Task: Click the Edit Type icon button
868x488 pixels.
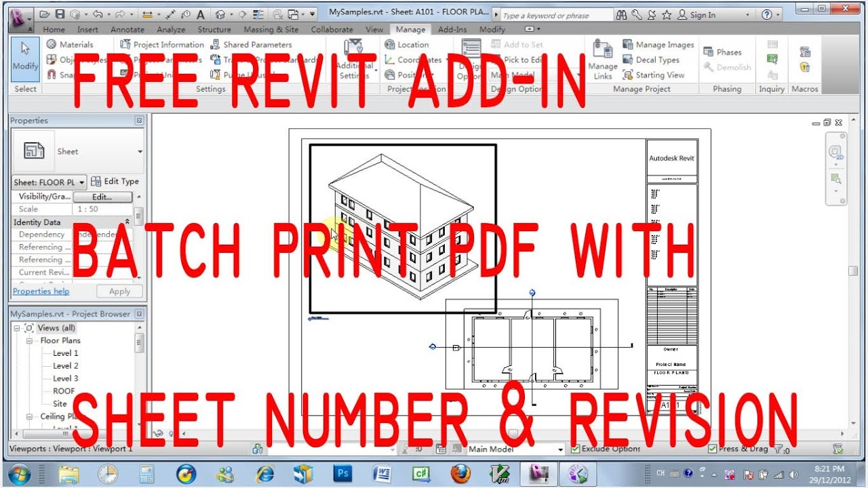Action: click(x=115, y=181)
